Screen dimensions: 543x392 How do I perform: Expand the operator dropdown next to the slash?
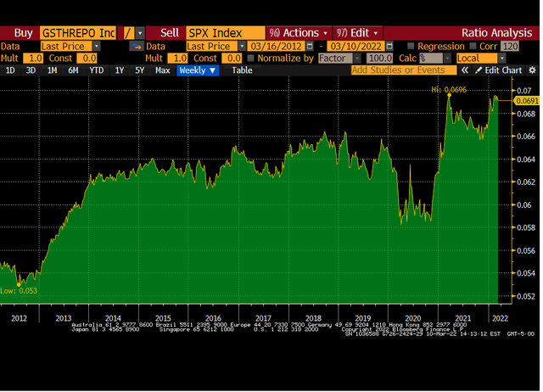140,33
